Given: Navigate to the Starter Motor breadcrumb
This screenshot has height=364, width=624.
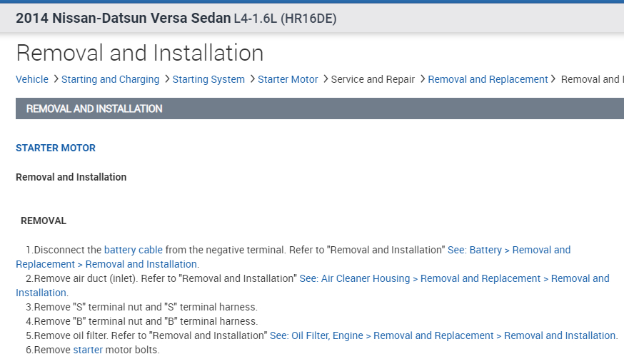Looking at the screenshot, I should point(288,79).
